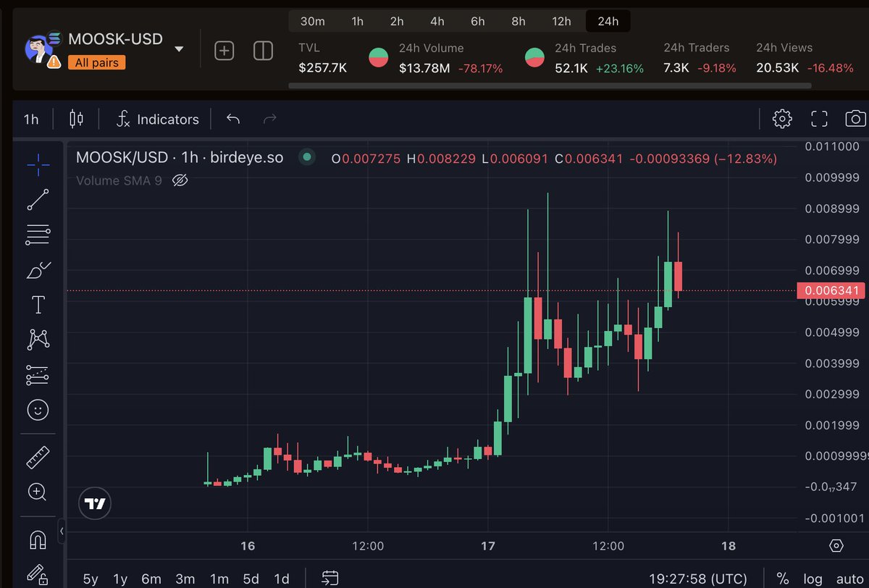Image resolution: width=869 pixels, height=588 pixels.
Task: Lock all drawing tools
Action: click(x=38, y=576)
